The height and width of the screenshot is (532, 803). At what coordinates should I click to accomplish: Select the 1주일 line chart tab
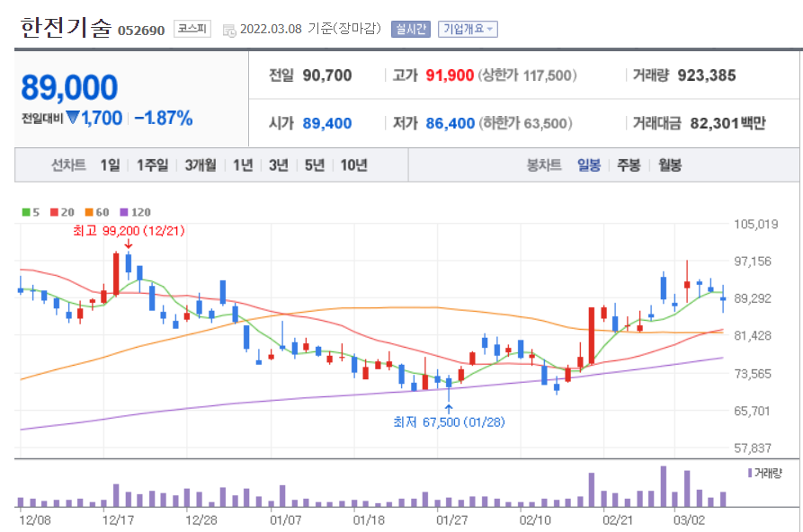[x=152, y=165]
